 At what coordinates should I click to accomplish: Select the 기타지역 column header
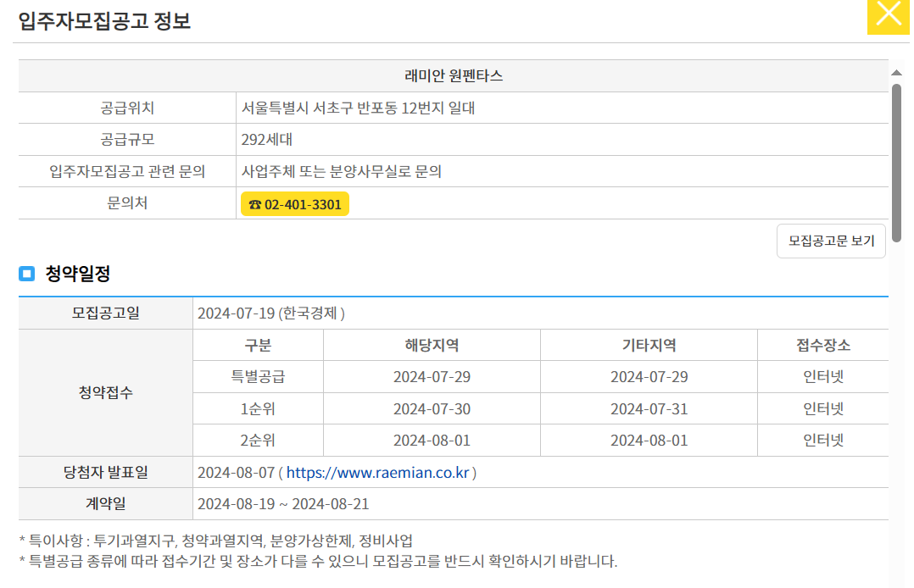point(648,344)
